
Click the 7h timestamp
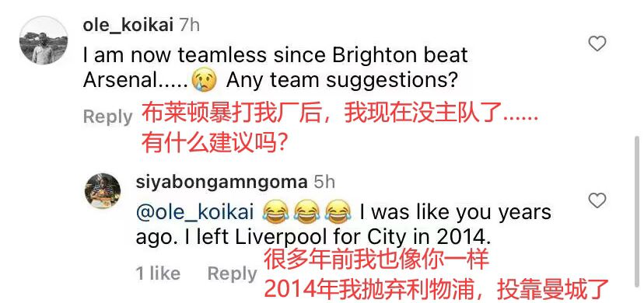click(189, 26)
